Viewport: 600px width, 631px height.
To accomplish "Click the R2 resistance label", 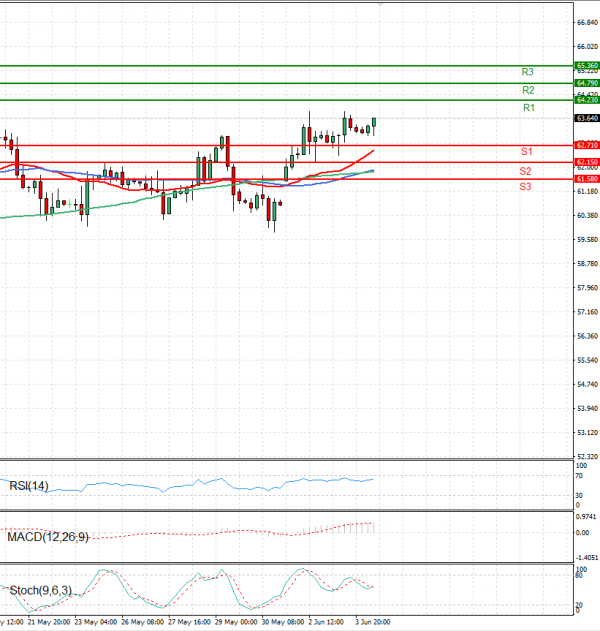I will [x=528, y=90].
